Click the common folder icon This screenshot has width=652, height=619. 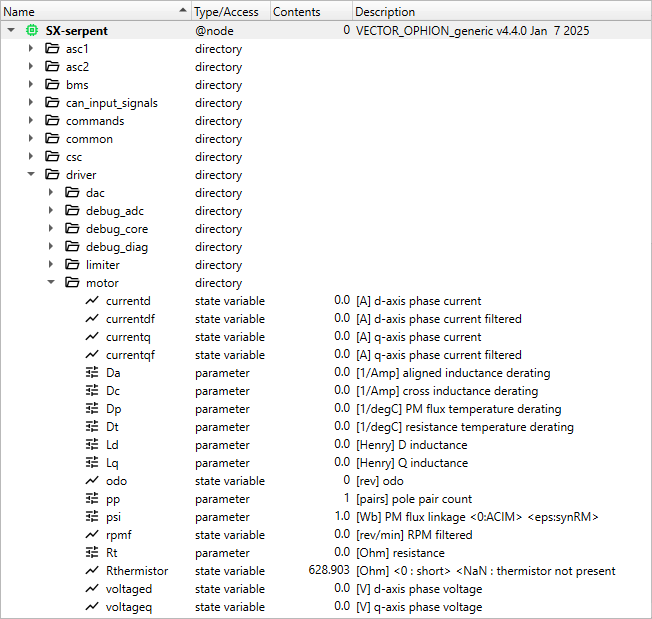52,138
